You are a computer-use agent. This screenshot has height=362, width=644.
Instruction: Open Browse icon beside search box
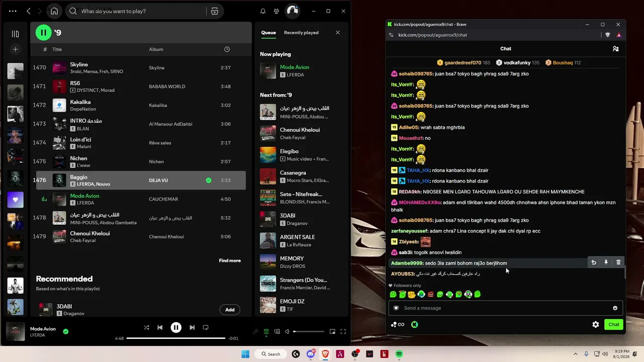point(214,11)
